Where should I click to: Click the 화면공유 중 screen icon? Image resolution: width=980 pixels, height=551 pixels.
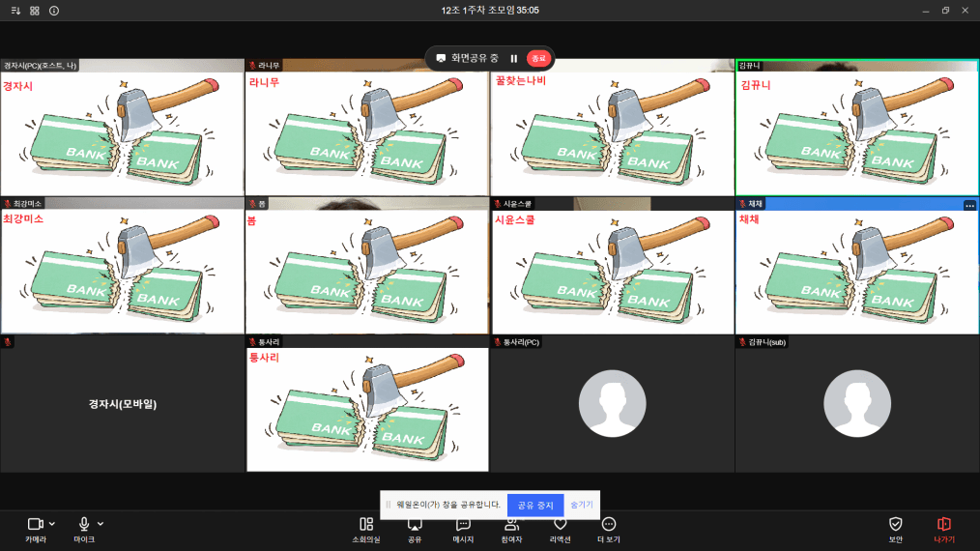(441, 58)
